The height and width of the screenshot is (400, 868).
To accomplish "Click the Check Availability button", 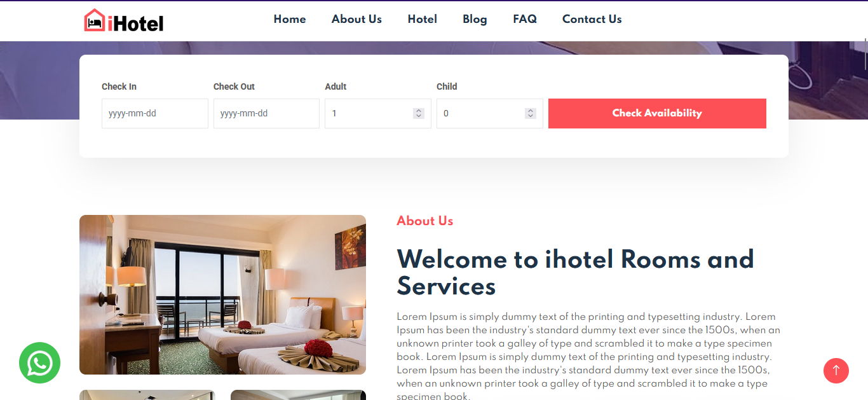I will 657,113.
